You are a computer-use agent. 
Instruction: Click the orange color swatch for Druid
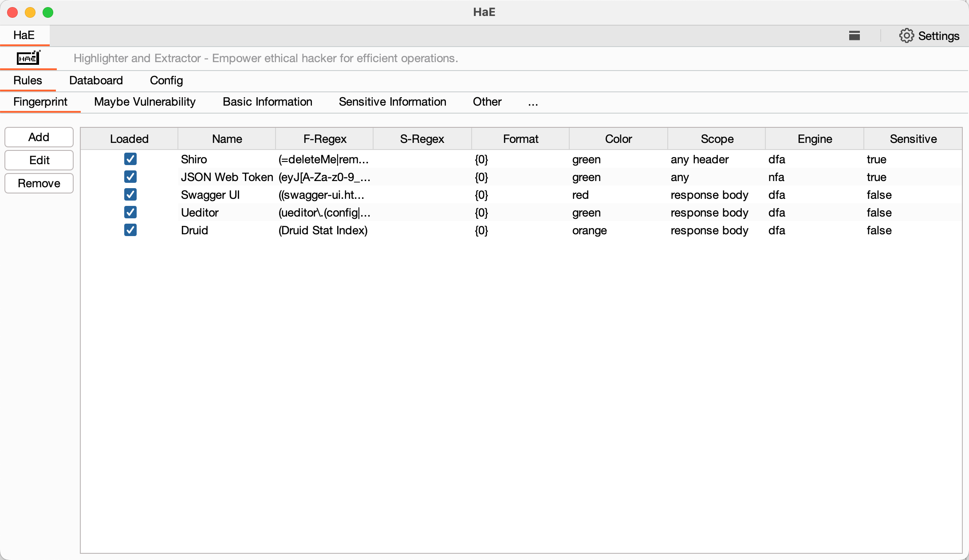coord(589,231)
